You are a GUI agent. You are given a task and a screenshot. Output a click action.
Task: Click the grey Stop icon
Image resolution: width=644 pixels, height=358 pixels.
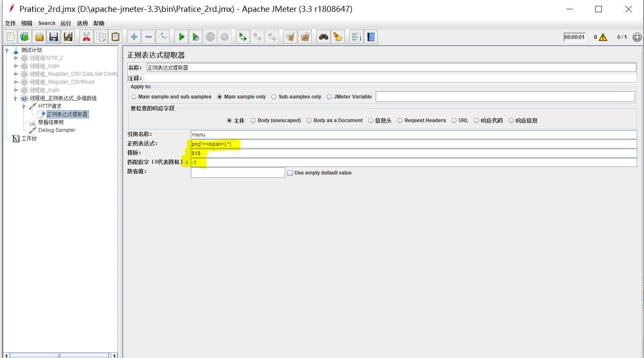[x=210, y=37]
